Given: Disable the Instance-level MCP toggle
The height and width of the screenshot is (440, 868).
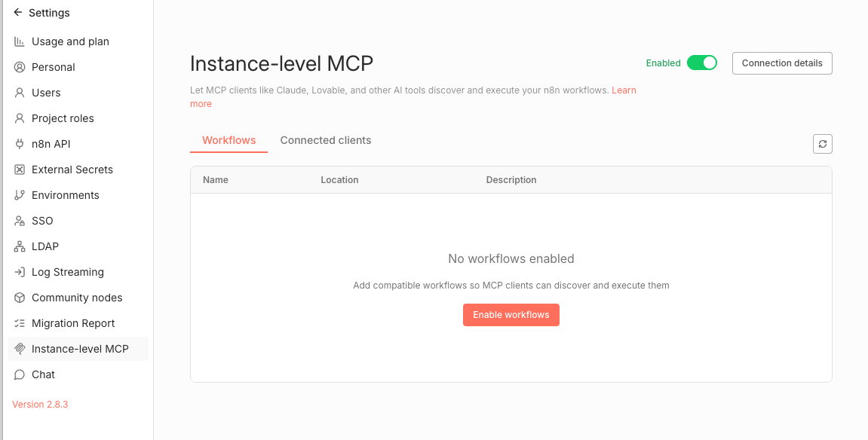Looking at the screenshot, I should [x=702, y=63].
